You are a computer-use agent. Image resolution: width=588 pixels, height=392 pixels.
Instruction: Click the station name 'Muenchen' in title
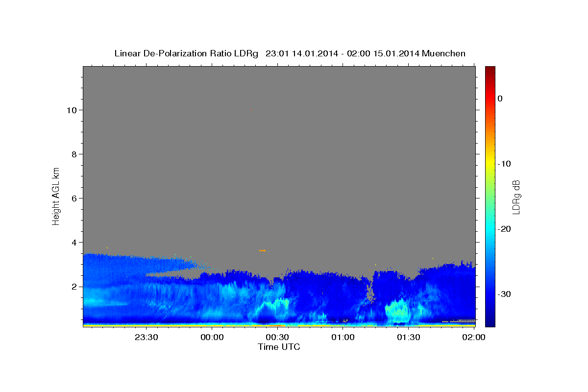[444, 53]
